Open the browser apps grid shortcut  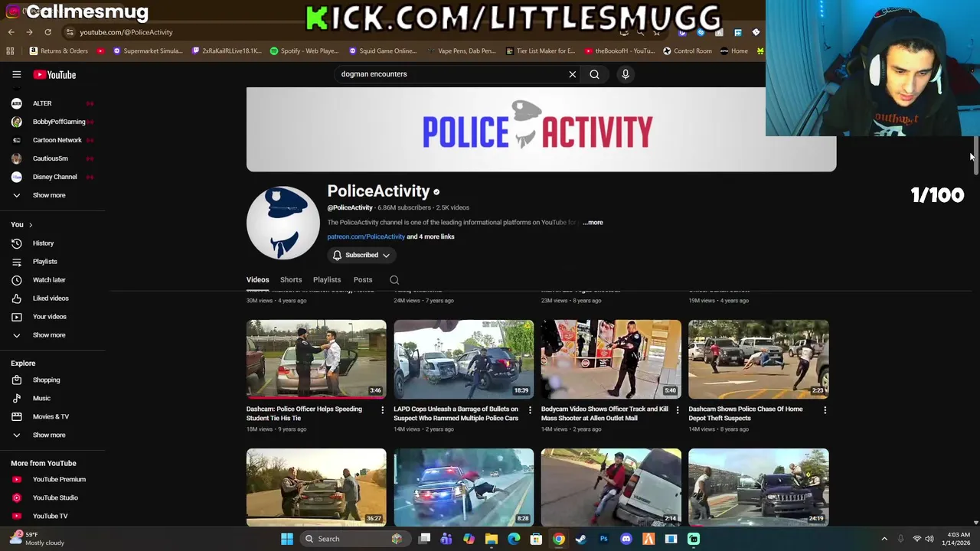click(x=10, y=51)
